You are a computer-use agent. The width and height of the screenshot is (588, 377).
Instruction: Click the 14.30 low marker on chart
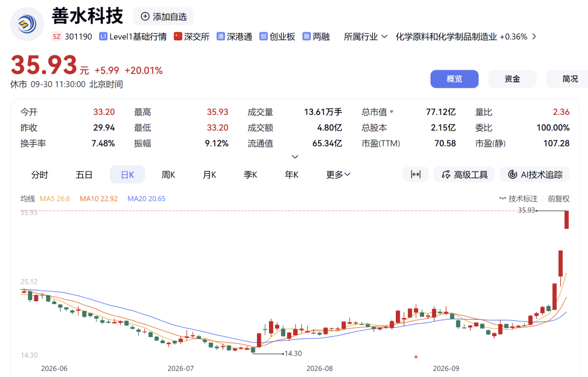click(x=293, y=354)
